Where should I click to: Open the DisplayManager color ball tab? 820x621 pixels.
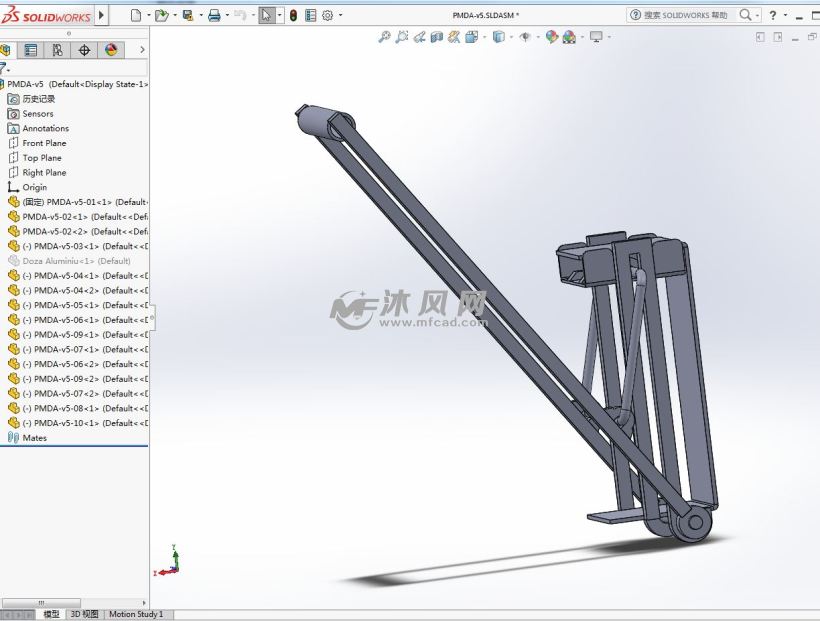point(110,50)
